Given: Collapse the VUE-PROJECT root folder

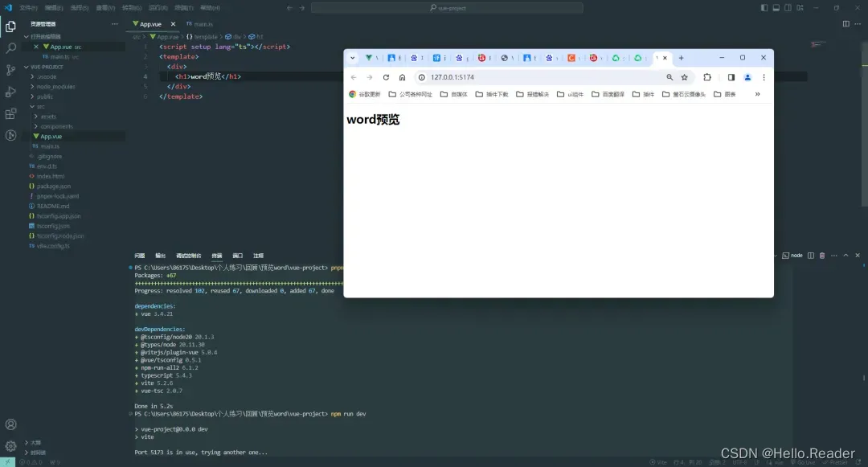Looking at the screenshot, I should (26, 67).
